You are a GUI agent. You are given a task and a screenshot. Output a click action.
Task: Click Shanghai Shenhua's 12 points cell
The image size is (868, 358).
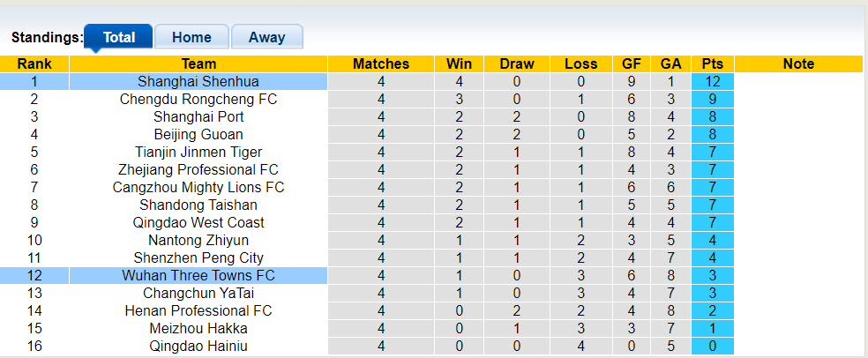tap(713, 81)
